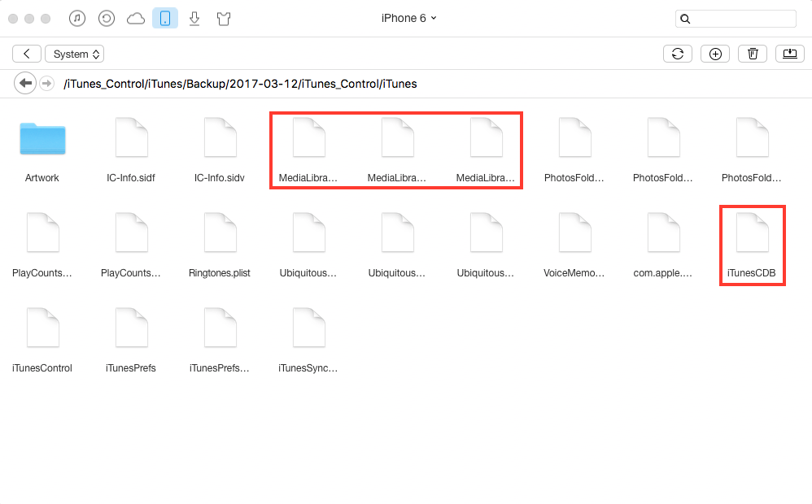Select the iTunesControl file
This screenshot has height=504, width=812.
pyautogui.click(x=42, y=341)
